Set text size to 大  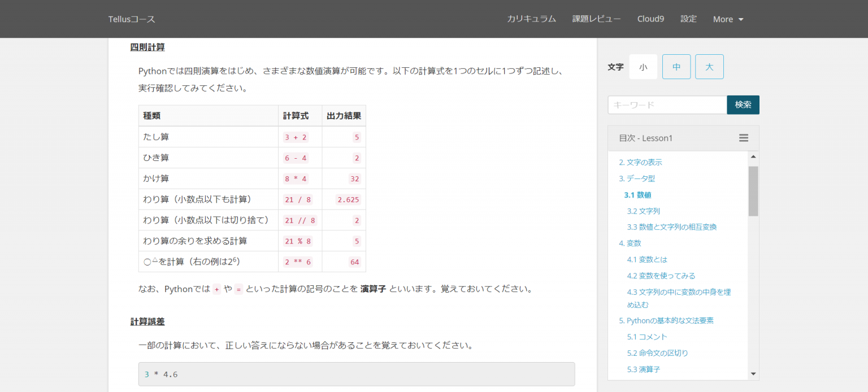(x=709, y=67)
